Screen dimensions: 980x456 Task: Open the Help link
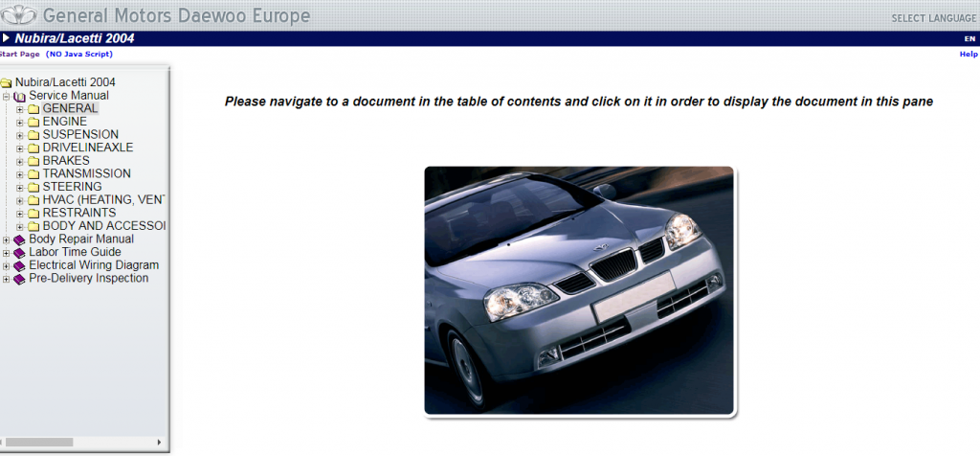[969, 55]
